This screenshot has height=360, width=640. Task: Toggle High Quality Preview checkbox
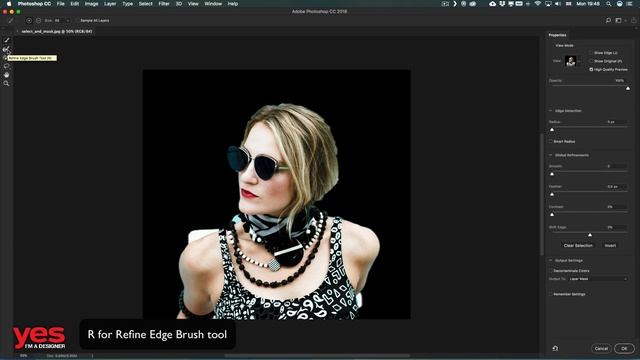coord(591,69)
